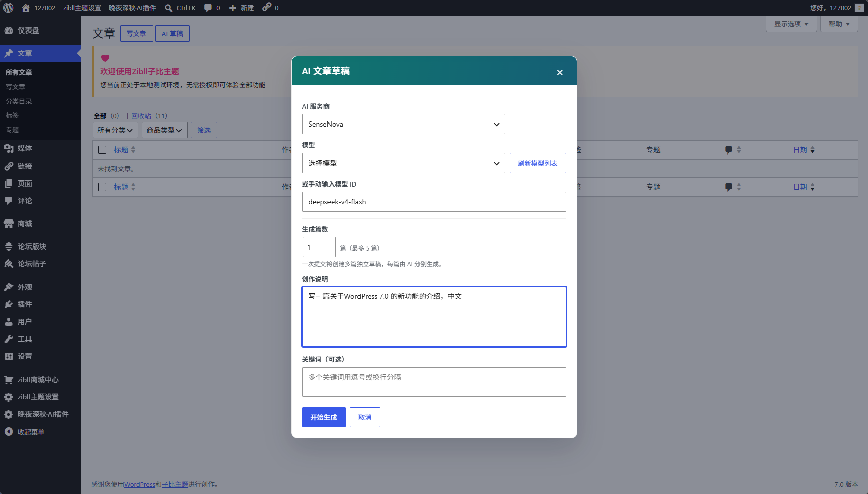Tick the select-all checkbox in the table footer
The height and width of the screenshot is (494, 868).
point(102,187)
